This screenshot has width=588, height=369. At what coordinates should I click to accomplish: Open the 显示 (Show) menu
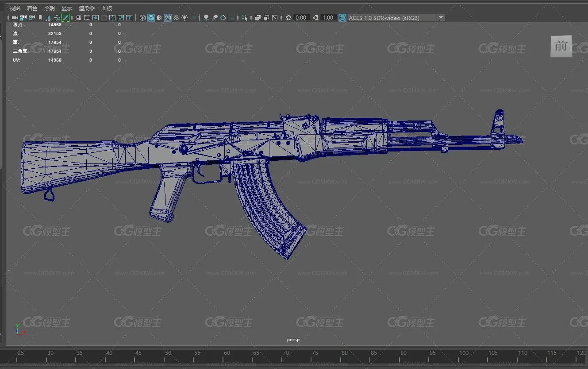pyautogui.click(x=67, y=8)
